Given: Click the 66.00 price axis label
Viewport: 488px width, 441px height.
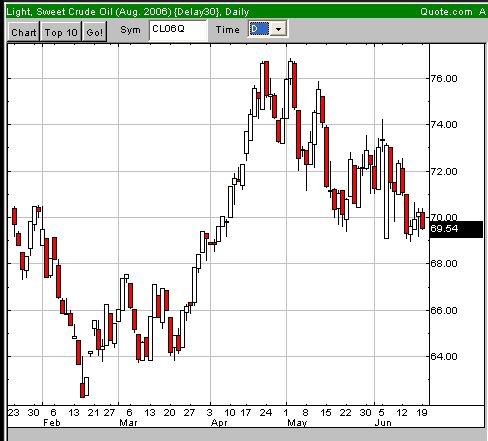Looking at the screenshot, I should [444, 311].
